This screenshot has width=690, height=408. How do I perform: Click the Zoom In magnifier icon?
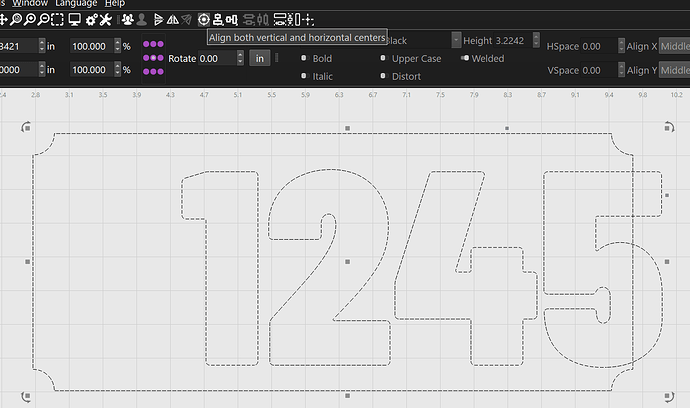pos(29,19)
